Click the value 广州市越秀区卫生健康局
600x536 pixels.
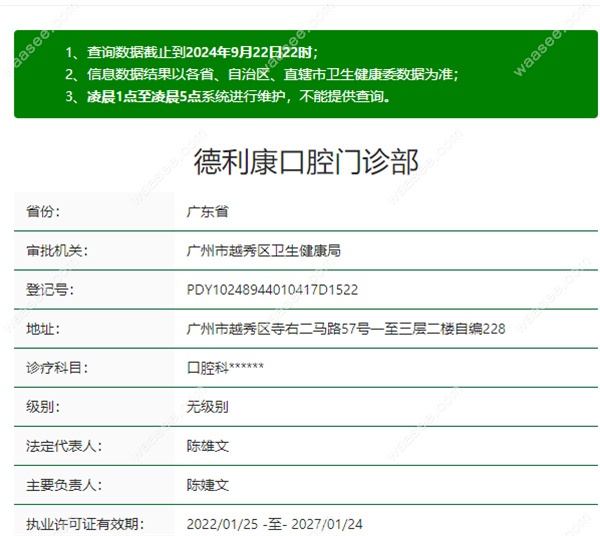(x=264, y=251)
